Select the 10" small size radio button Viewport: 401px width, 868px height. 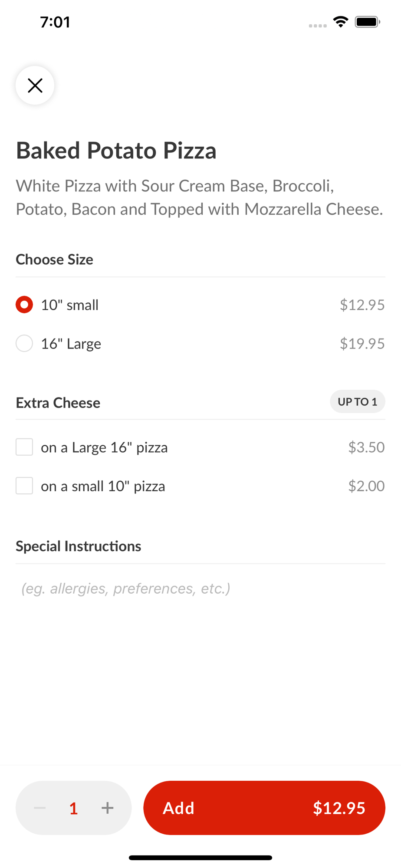point(24,305)
